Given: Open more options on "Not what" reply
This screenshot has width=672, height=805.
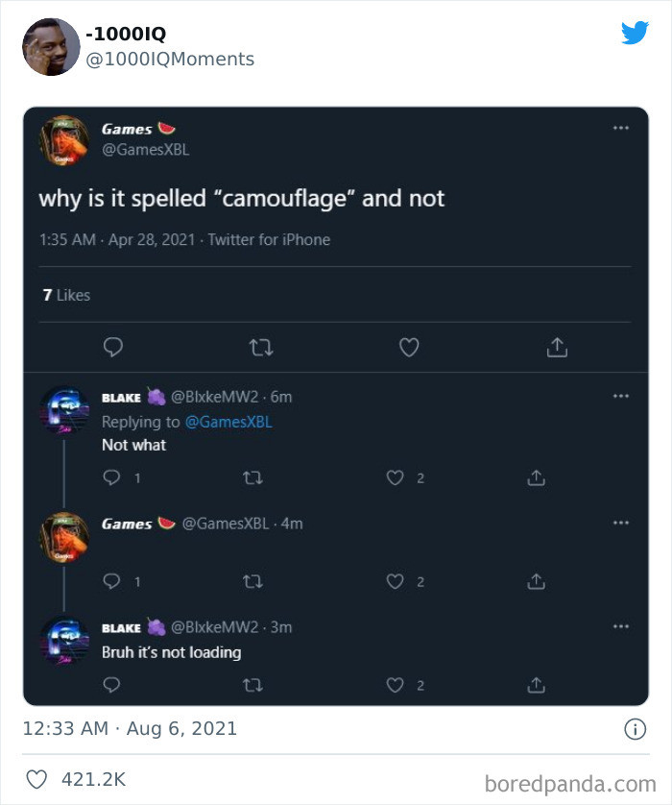Looking at the screenshot, I should (x=621, y=396).
